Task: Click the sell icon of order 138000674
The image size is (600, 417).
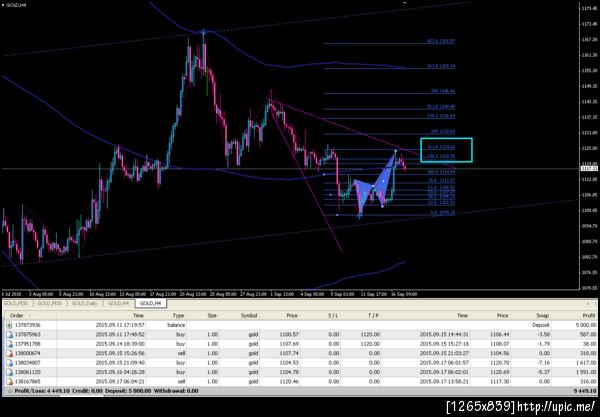Action: click(9, 353)
